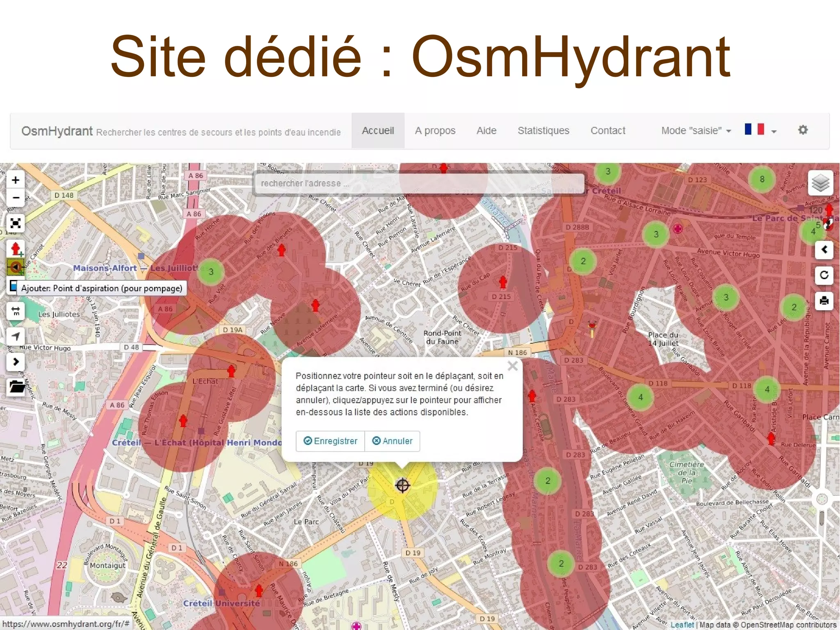This screenshot has height=630, width=840.
Task: Zoom in with the plus button
Action: [16, 180]
